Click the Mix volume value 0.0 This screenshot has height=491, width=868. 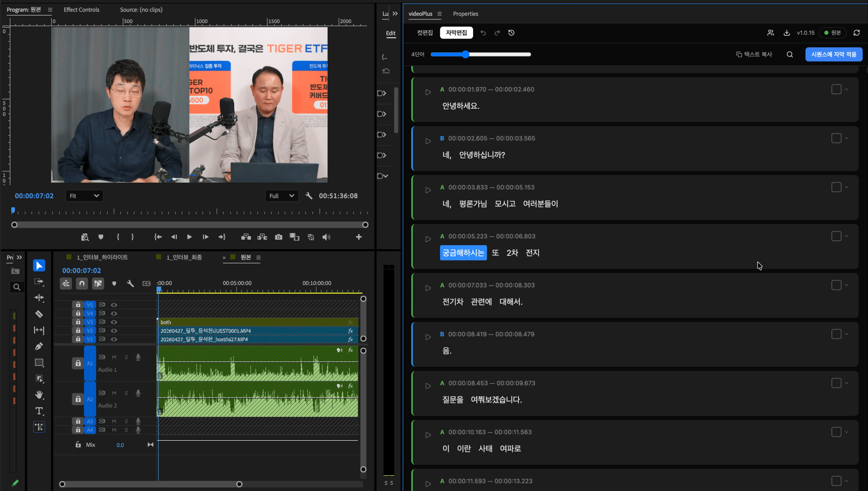click(x=120, y=445)
